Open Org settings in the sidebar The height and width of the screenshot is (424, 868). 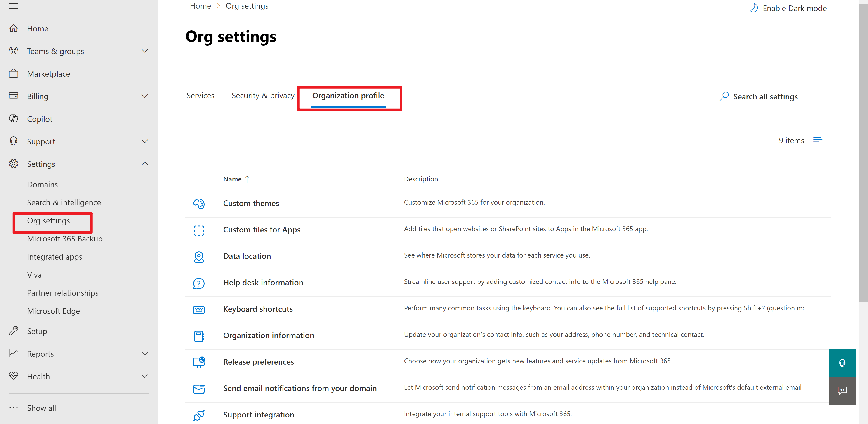point(49,221)
